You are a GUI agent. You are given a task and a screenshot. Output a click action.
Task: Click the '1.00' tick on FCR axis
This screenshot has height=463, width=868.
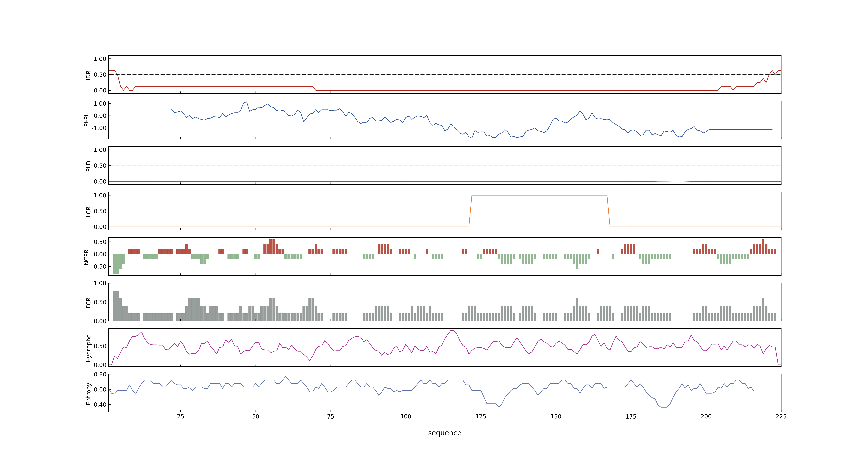point(100,283)
